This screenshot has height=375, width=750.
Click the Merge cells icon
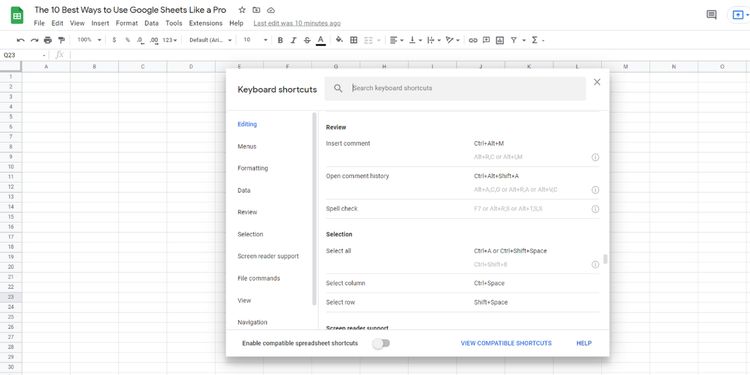click(x=368, y=40)
